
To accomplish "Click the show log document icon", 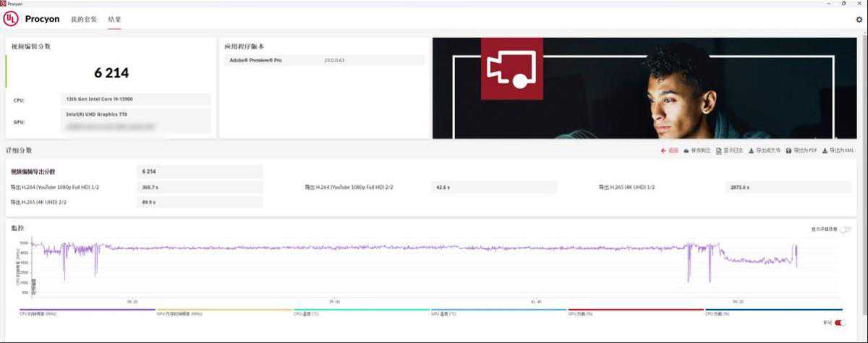I will coord(718,151).
